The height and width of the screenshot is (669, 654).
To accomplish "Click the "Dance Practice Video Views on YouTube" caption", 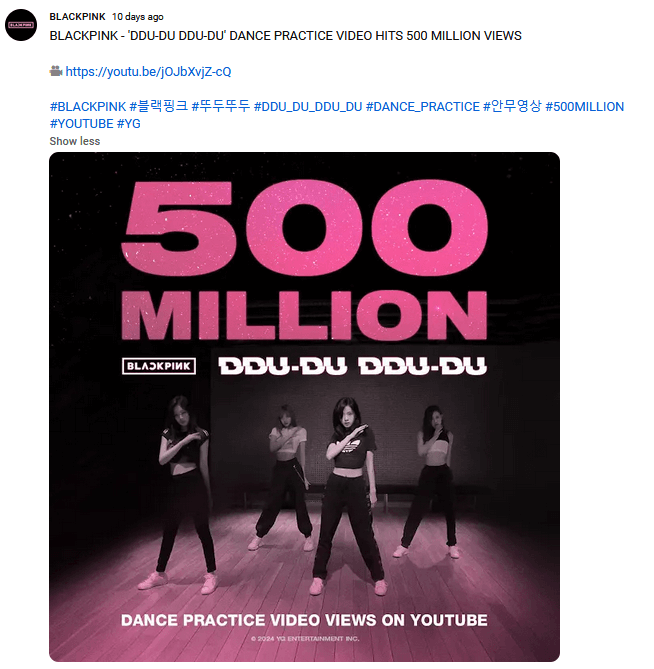I will pos(304,620).
